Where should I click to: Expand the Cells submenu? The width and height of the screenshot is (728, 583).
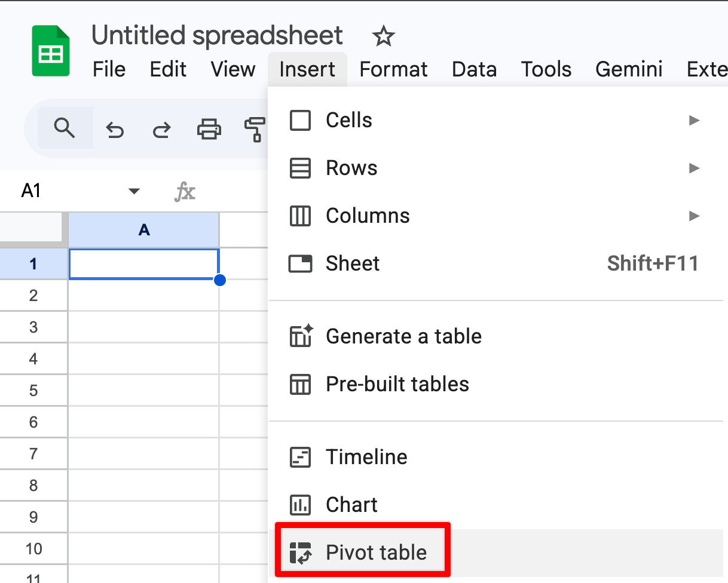click(x=693, y=120)
